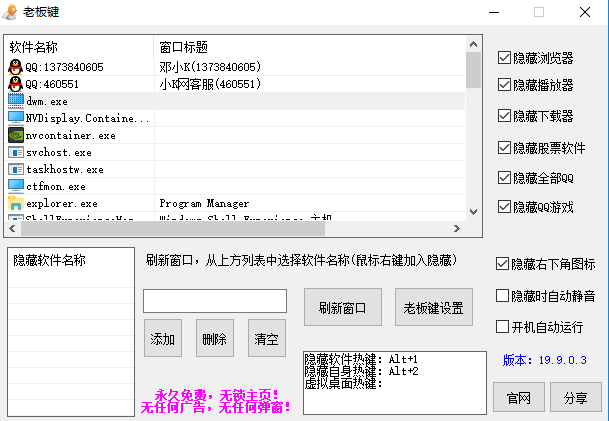Select the QQ:460551 row name
Viewport: 609px width, 421px height.
(x=52, y=84)
